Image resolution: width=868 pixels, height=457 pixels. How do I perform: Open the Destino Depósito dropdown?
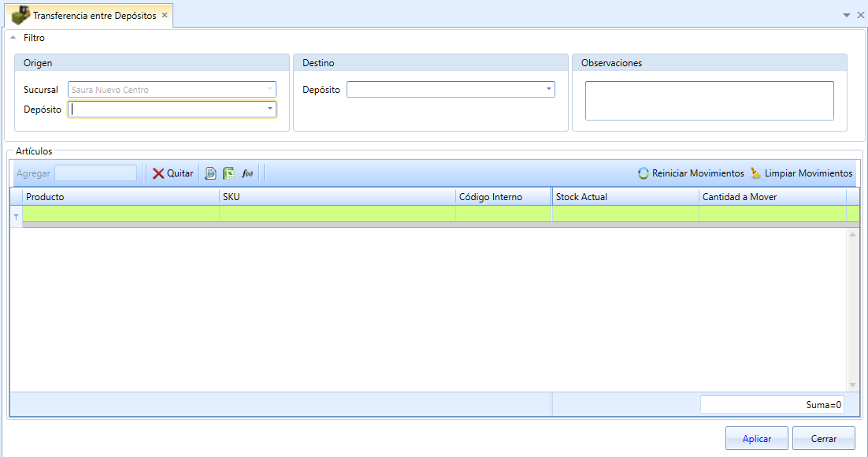point(548,89)
